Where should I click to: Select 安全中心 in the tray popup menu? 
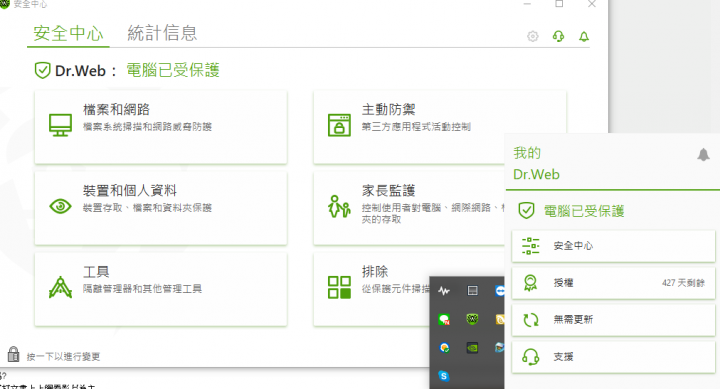613,246
